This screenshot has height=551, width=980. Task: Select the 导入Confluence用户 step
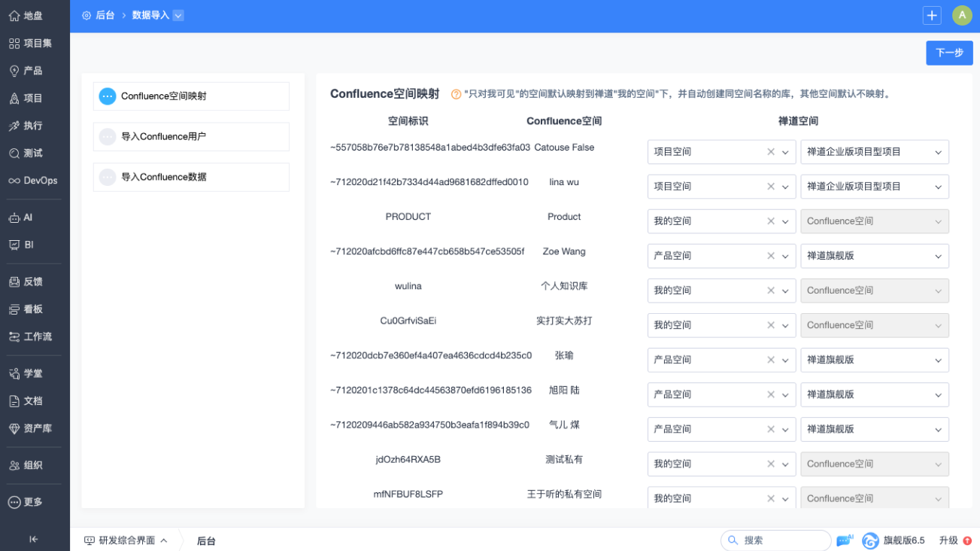coord(191,137)
